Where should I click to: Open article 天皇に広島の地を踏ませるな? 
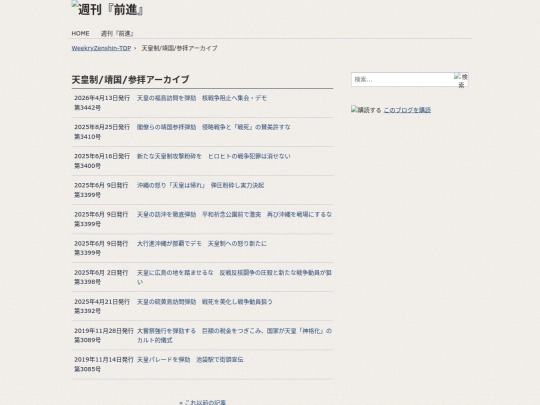point(234,277)
